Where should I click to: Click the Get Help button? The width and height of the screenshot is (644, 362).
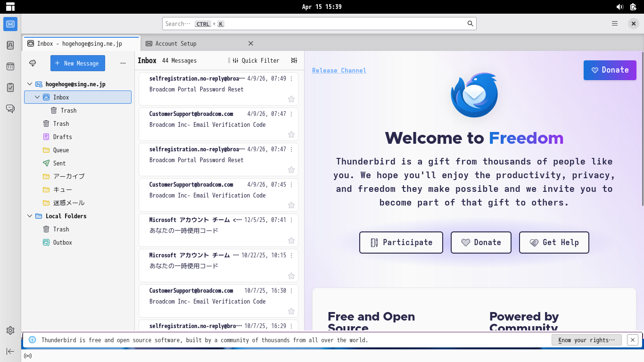[x=554, y=242]
